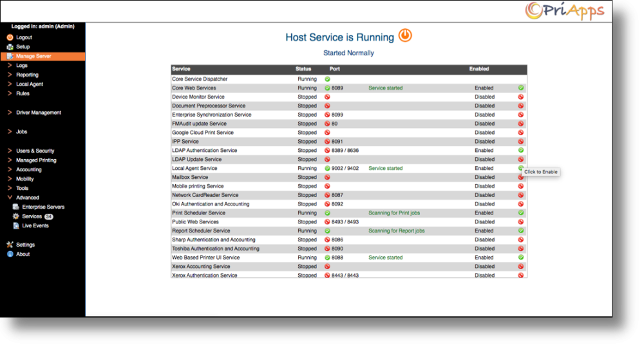Click the Services gear icon
The image size is (644, 349).
pyautogui.click(x=16, y=216)
